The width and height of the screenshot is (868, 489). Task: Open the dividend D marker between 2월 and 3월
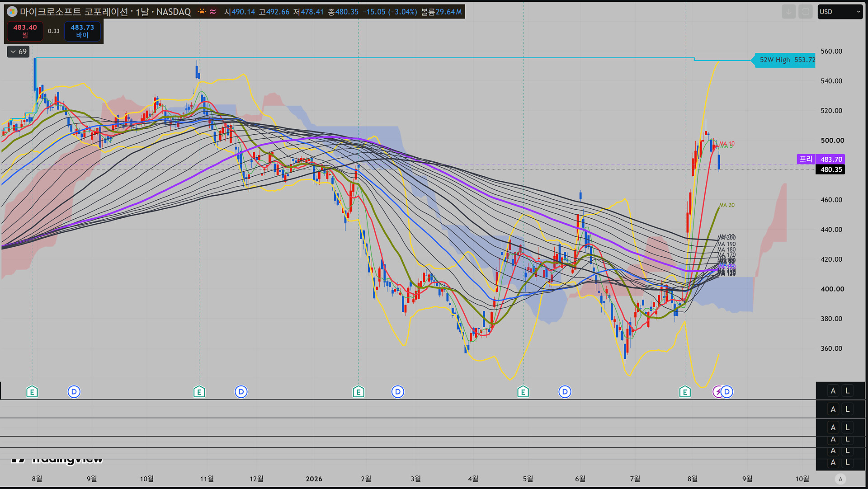coord(398,392)
